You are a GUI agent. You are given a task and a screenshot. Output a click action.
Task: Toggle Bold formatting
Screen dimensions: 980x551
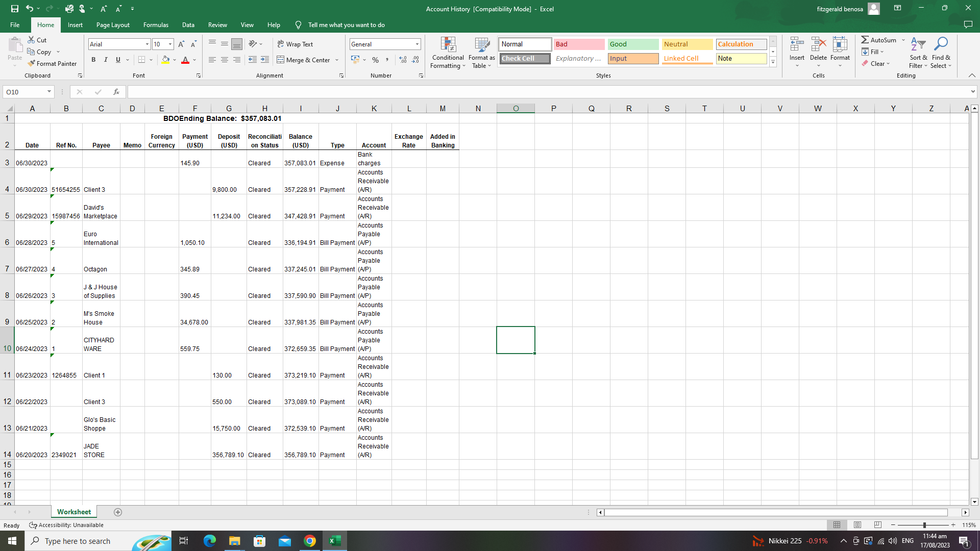pyautogui.click(x=93, y=60)
